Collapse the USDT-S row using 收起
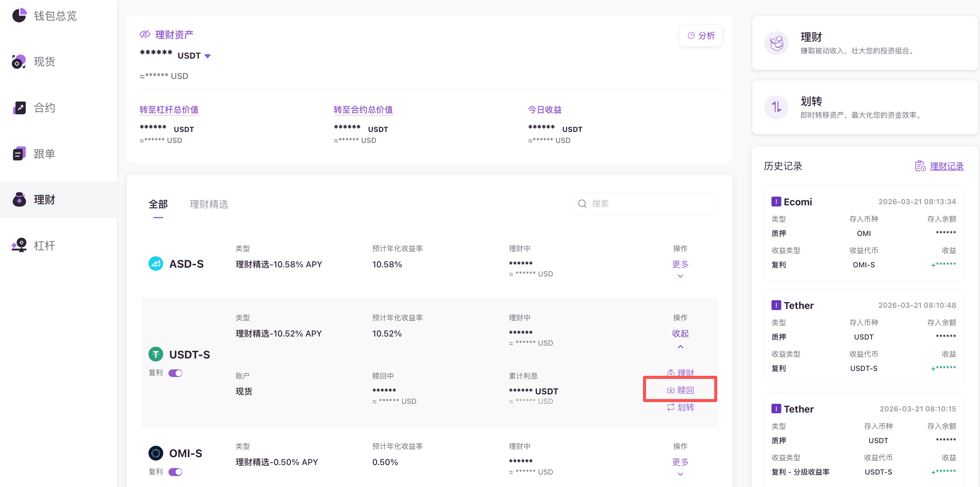The width and height of the screenshot is (980, 487). point(680,333)
